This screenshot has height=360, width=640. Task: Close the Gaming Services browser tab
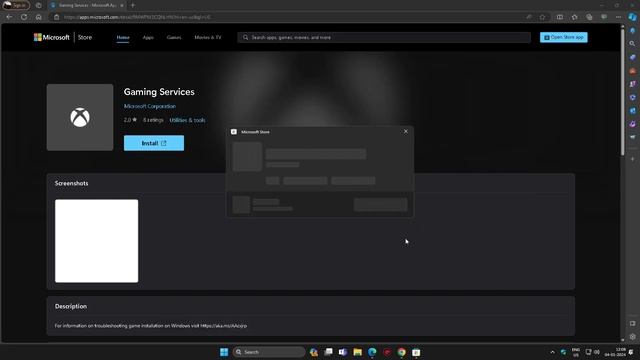click(122, 5)
